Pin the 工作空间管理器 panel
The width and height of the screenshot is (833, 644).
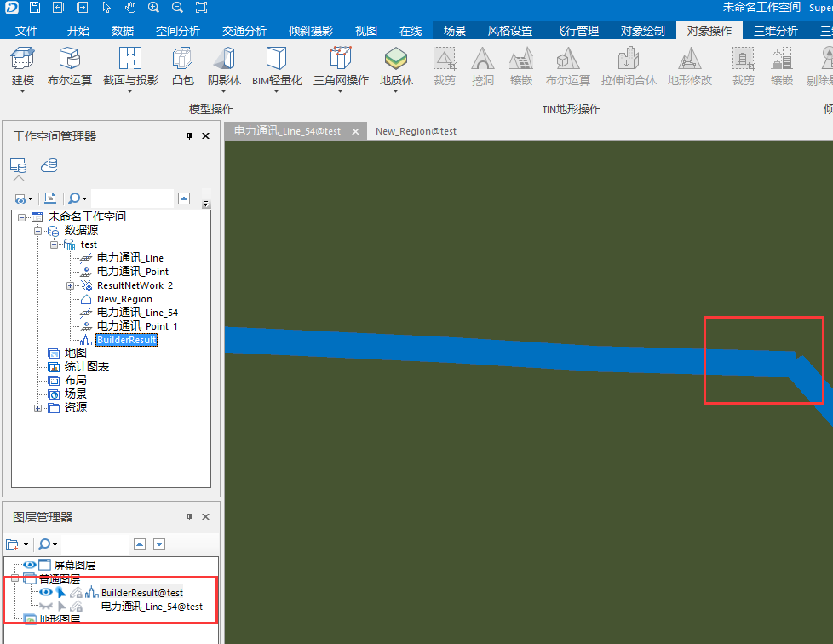(x=189, y=136)
